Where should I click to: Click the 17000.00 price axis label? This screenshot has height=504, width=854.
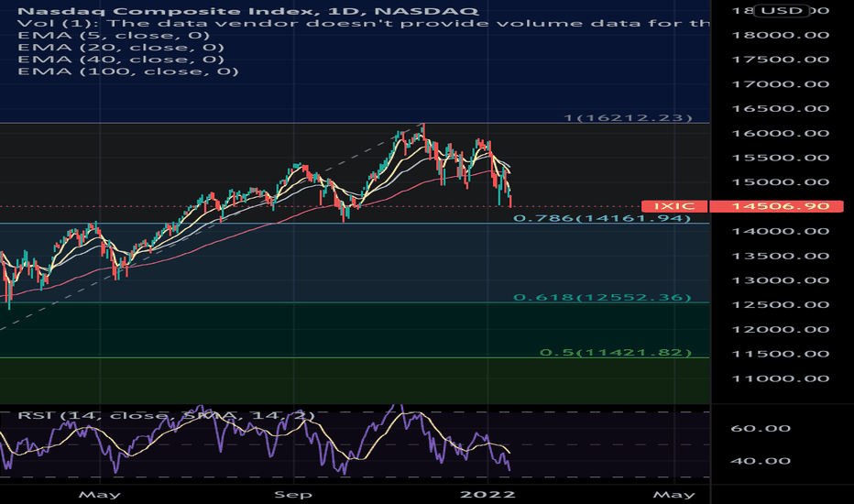pos(780,84)
